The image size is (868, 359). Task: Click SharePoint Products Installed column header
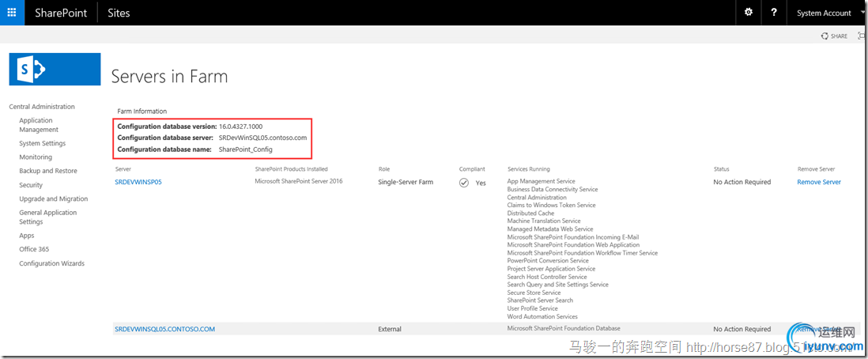291,169
